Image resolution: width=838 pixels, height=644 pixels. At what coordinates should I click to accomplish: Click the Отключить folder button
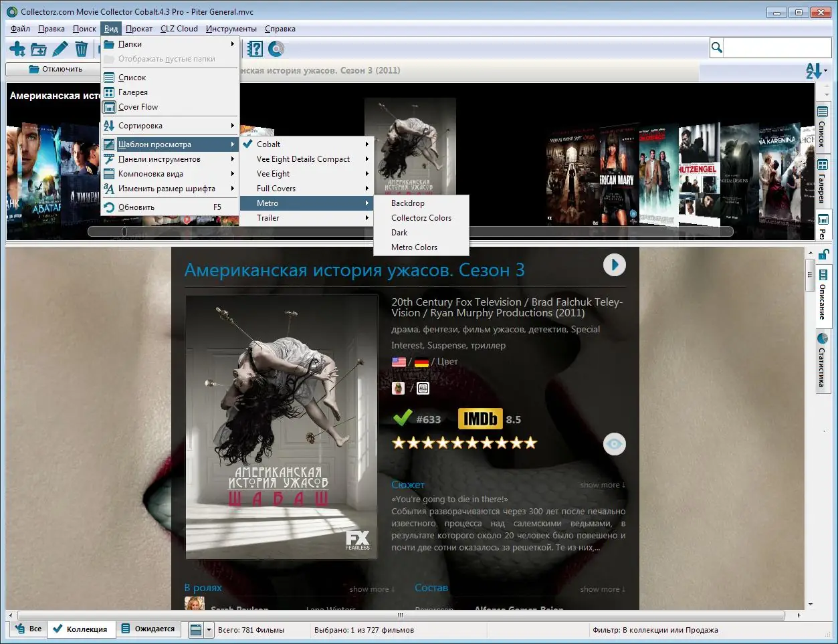tap(55, 69)
